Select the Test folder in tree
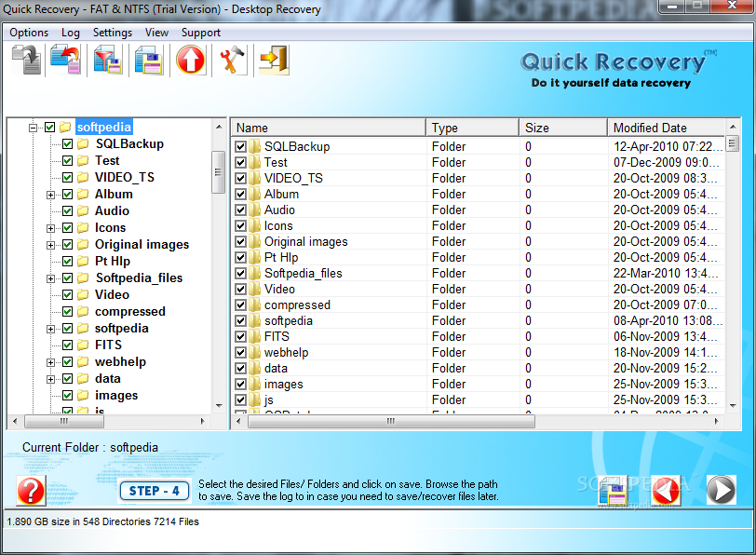Viewport: 756px width, 555px height. (107, 160)
